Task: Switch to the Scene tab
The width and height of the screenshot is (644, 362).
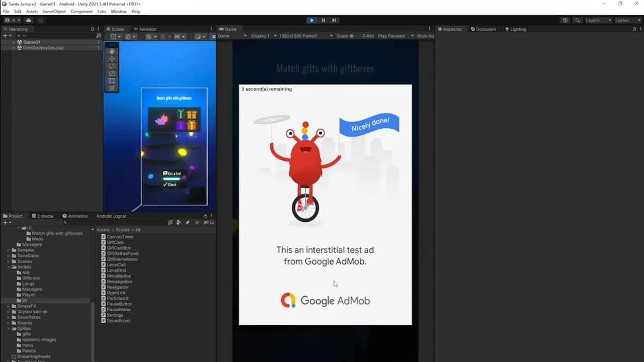Action: [115, 29]
